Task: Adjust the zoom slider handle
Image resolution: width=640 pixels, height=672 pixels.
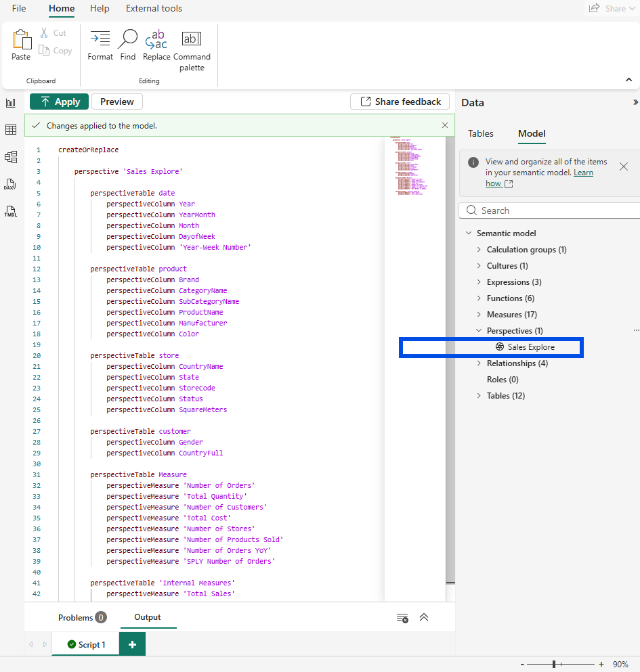Action: [x=554, y=665]
